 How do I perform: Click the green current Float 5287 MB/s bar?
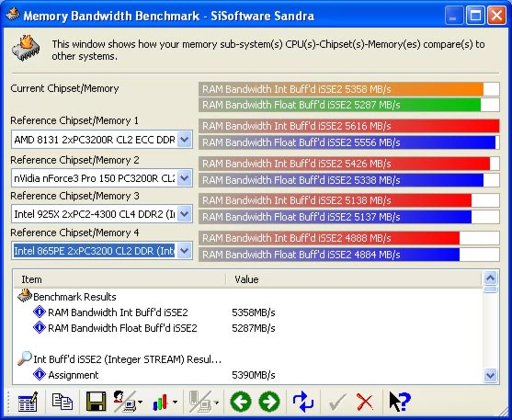pyautogui.click(x=349, y=105)
